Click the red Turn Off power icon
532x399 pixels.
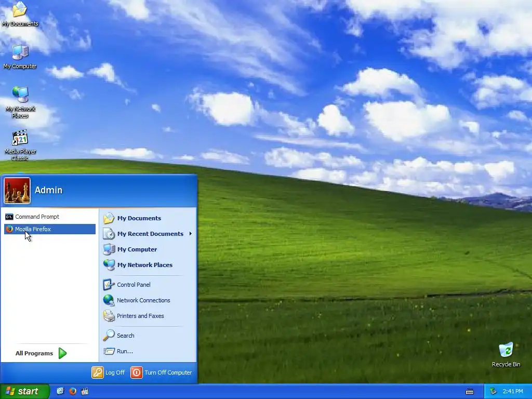137,373
